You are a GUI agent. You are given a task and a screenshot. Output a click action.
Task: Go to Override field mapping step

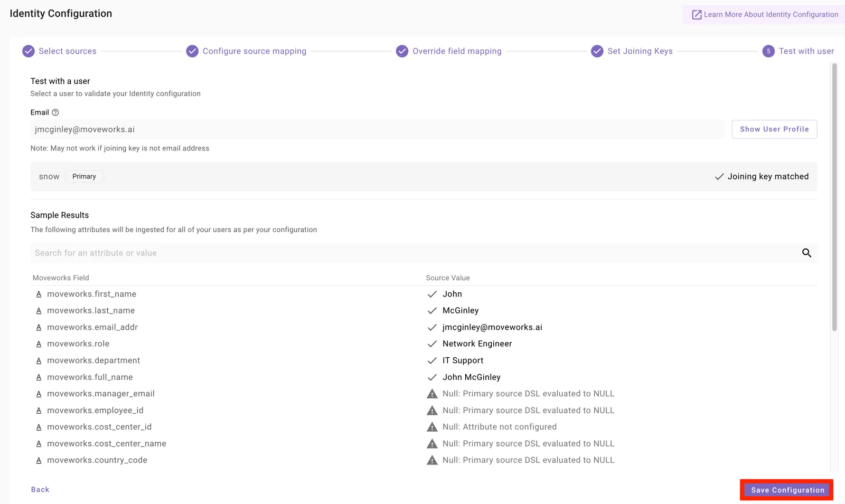coord(457,51)
